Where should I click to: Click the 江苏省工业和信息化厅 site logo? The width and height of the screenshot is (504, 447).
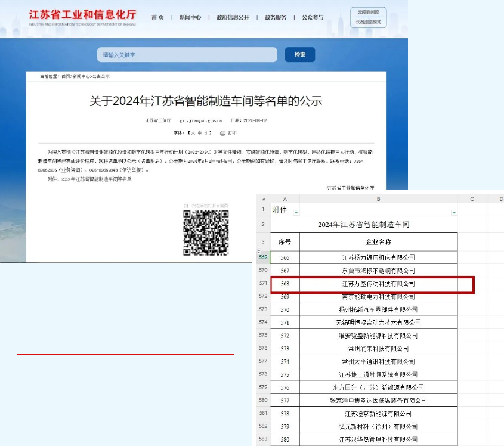point(82,17)
